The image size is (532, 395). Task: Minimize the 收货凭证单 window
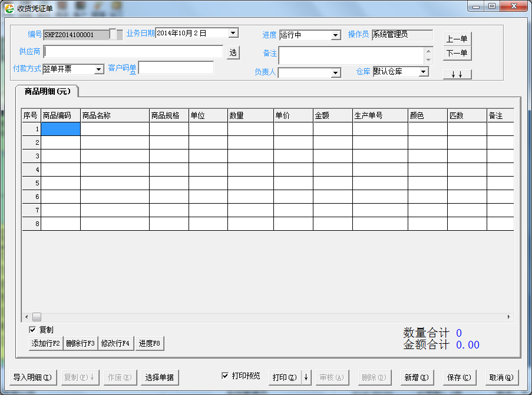pos(476,6)
